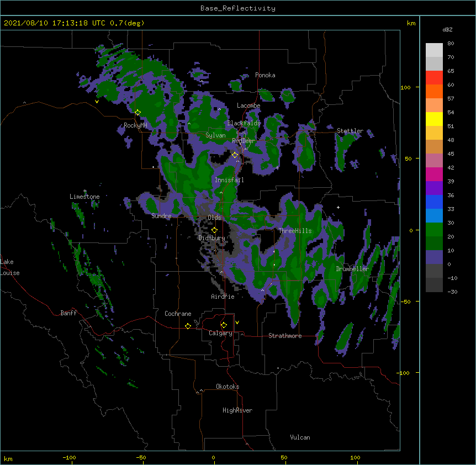Select the Cochrane label
Viewport: 476px width, 465px height.
[x=178, y=314]
